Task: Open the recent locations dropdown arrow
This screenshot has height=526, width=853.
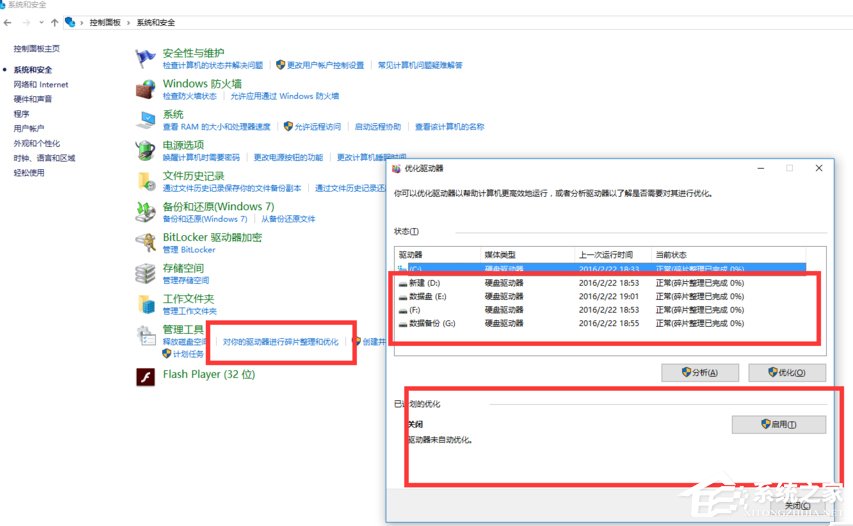Action: (40, 20)
